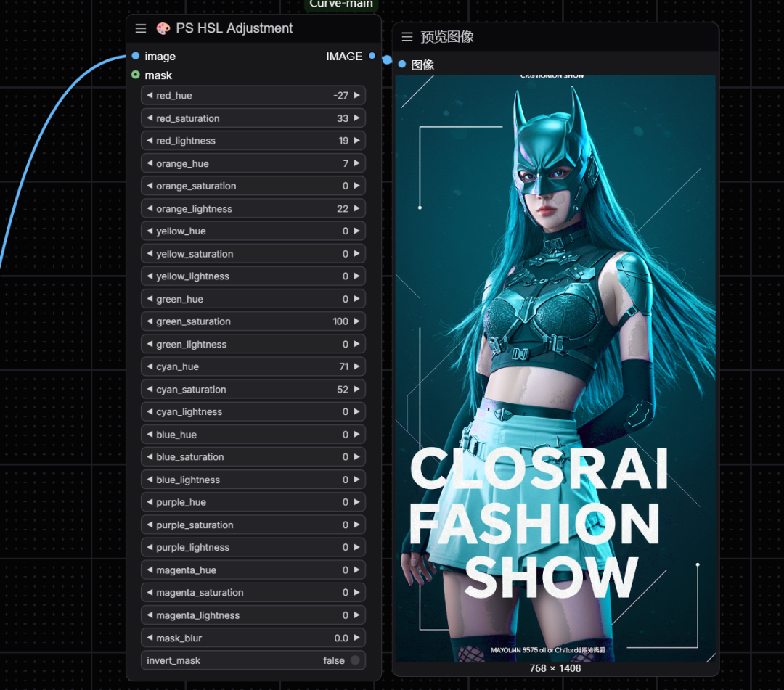The image size is (784, 690).
Task: Click the fashion poster preview image
Action: 555,369
